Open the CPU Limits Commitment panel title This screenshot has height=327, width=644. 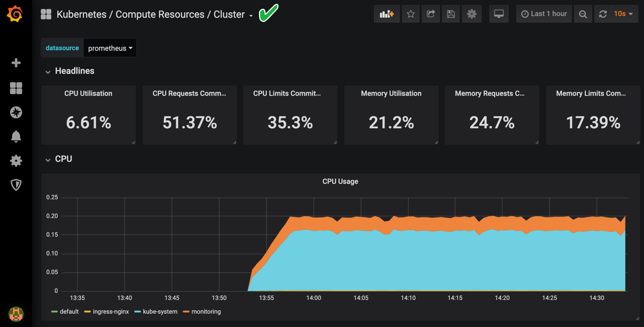pyautogui.click(x=287, y=94)
